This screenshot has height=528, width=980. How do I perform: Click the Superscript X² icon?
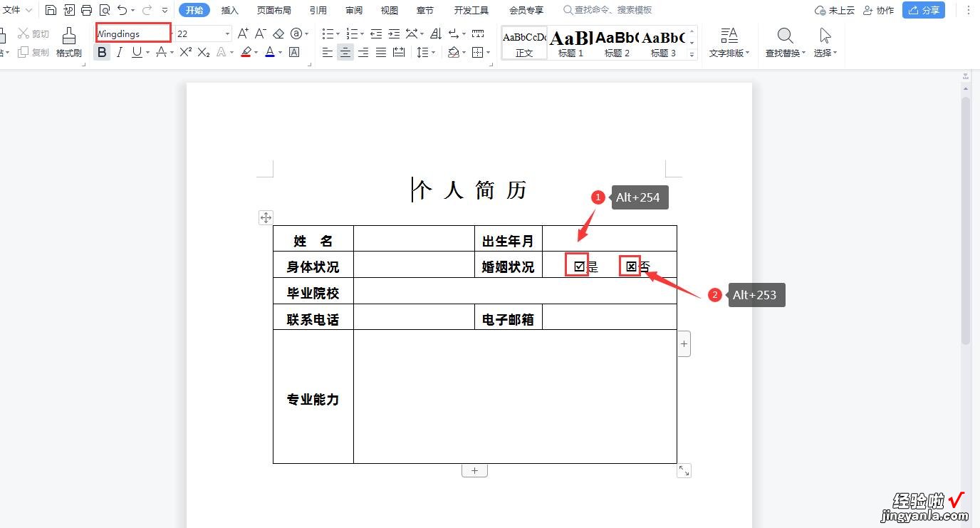coord(186,52)
